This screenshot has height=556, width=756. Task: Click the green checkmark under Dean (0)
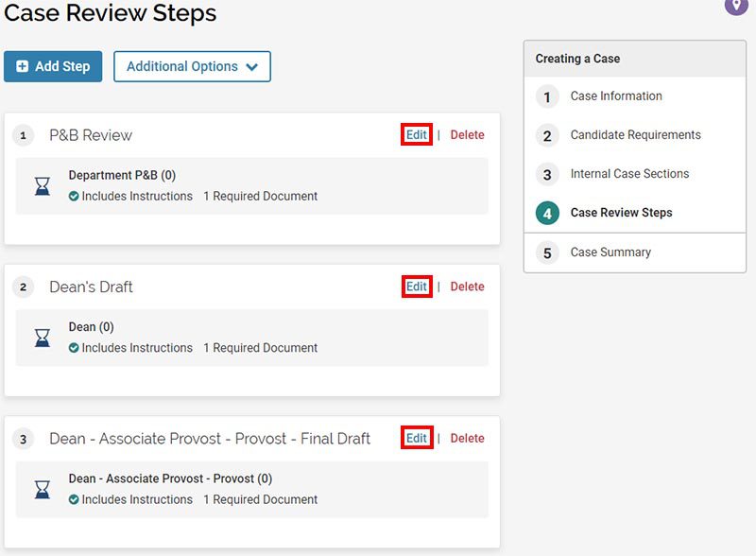(x=74, y=348)
